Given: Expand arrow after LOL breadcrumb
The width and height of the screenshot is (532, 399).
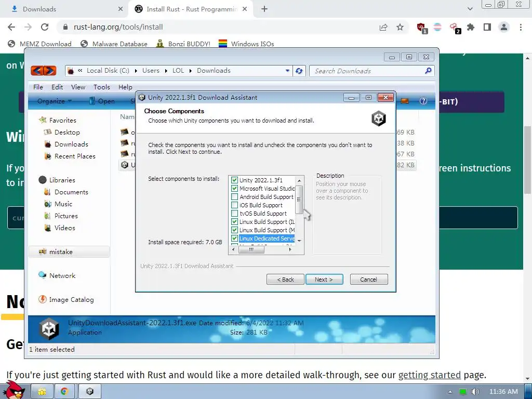Looking at the screenshot, I should click(190, 71).
